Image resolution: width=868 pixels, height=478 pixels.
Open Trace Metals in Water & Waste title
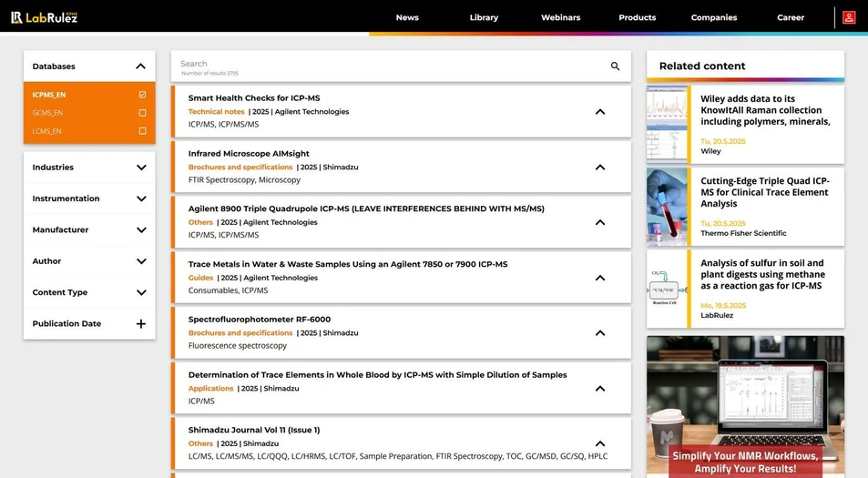(348, 264)
